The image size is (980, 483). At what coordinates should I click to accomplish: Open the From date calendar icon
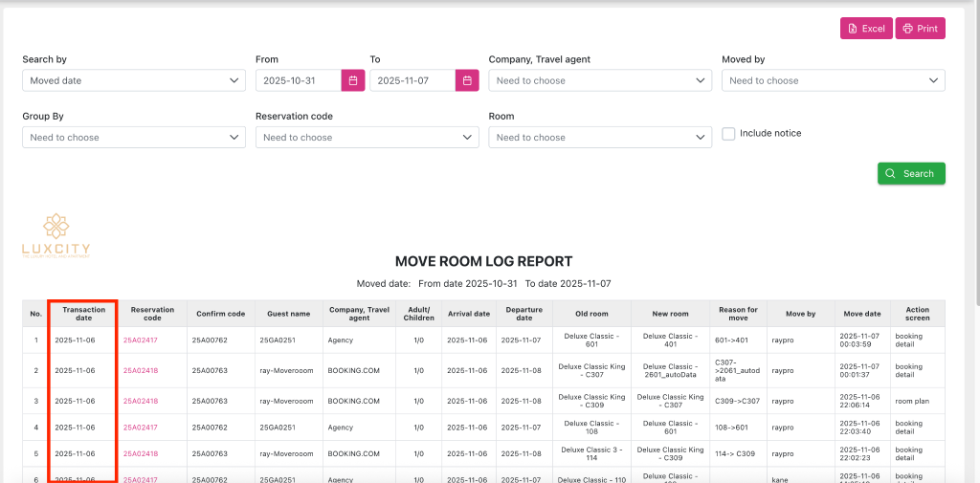(353, 80)
